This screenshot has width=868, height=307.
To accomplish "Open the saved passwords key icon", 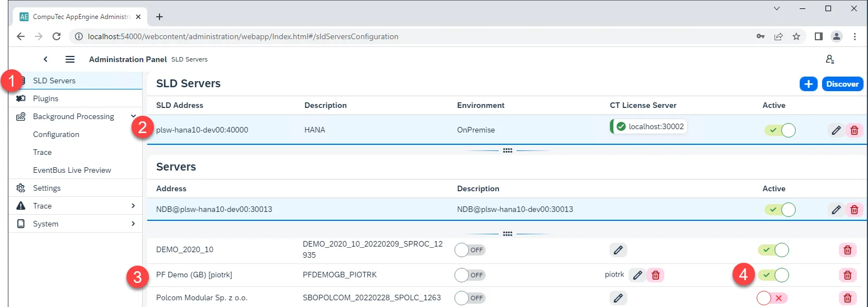I will click(x=761, y=36).
